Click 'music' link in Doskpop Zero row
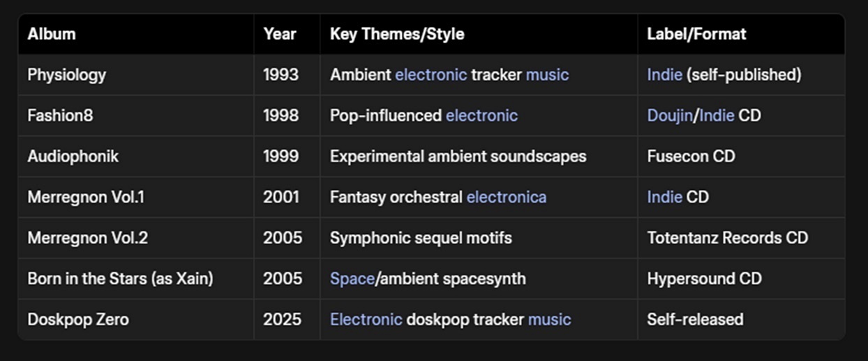This screenshot has height=361, width=868. (549, 320)
